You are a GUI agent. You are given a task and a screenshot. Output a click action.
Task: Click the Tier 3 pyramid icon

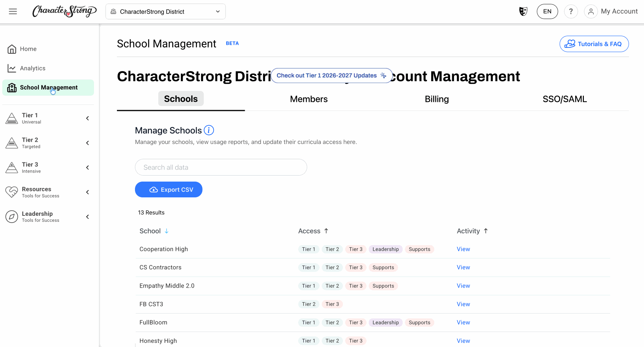[x=12, y=168]
